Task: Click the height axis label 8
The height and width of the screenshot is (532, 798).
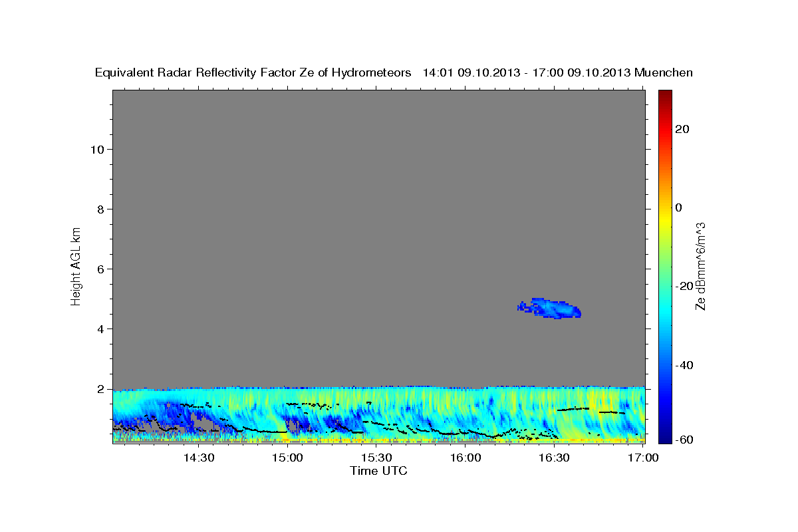Action: 100,209
